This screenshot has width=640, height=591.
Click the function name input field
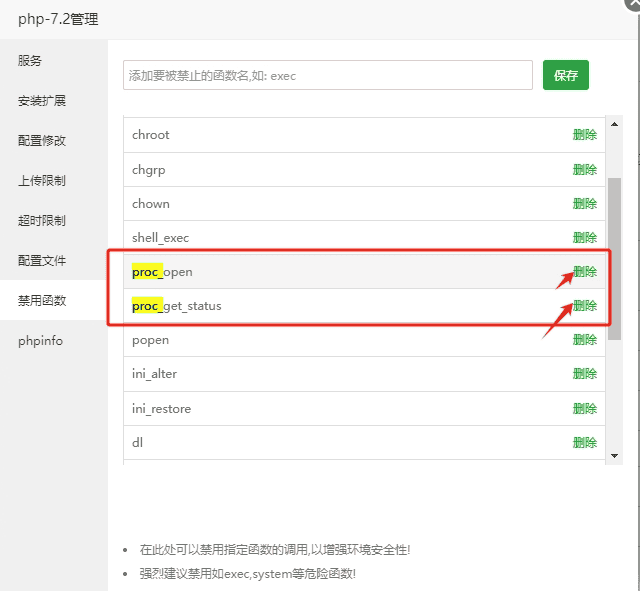(x=327, y=75)
